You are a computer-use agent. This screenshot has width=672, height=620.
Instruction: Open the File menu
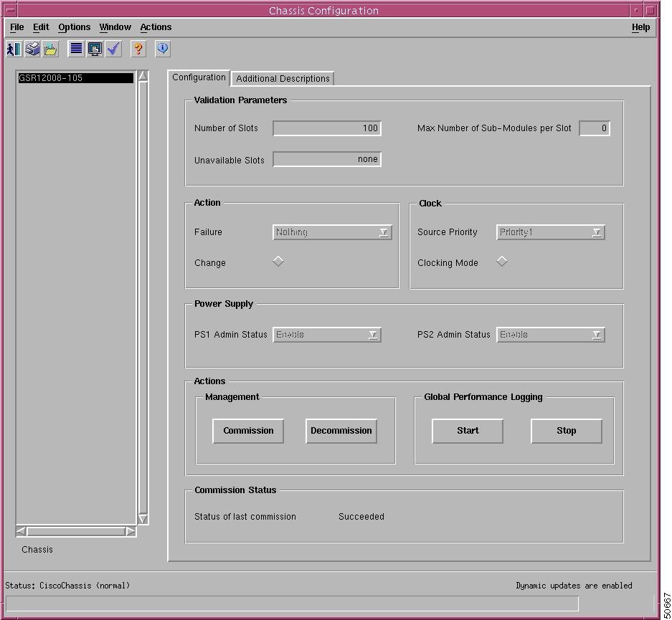pyautogui.click(x=17, y=27)
